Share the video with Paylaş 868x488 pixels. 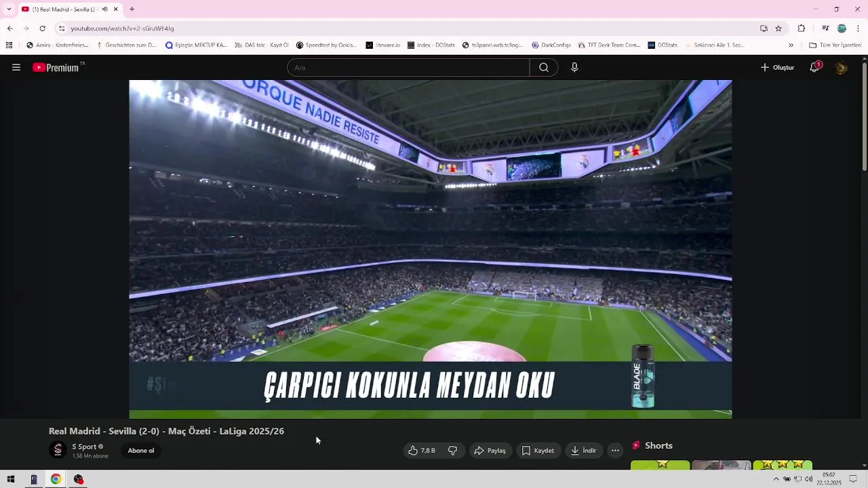(490, 451)
